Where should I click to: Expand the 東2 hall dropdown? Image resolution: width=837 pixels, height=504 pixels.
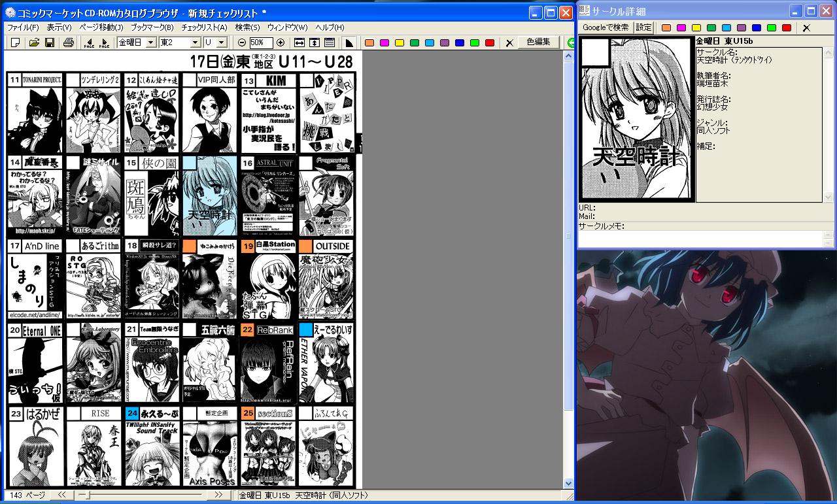195,42
